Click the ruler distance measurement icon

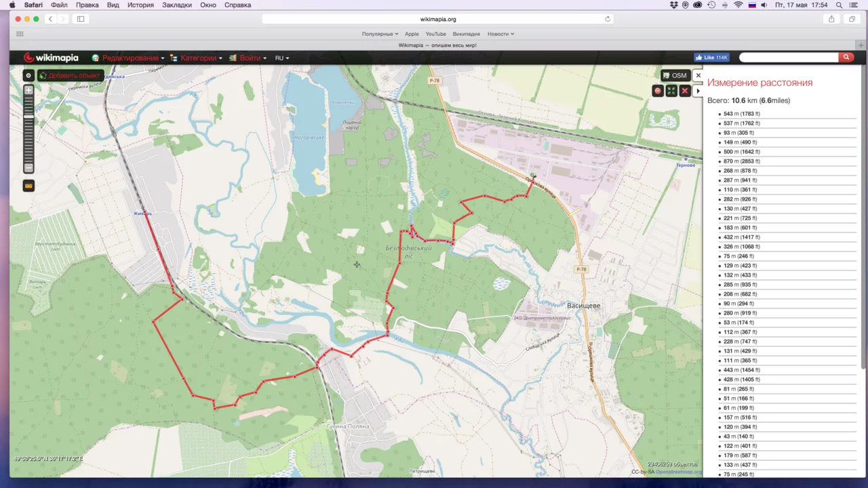pyautogui.click(x=28, y=186)
